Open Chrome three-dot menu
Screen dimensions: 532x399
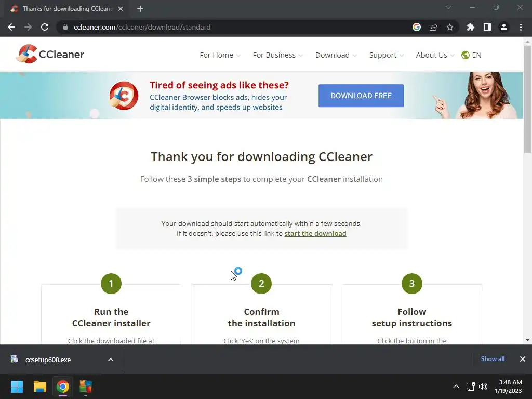521,27
